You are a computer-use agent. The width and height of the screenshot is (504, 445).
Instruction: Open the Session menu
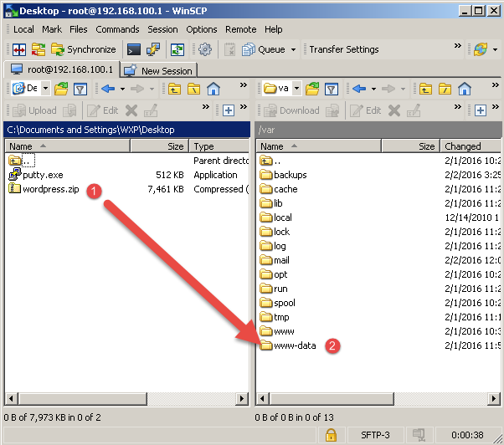click(162, 29)
